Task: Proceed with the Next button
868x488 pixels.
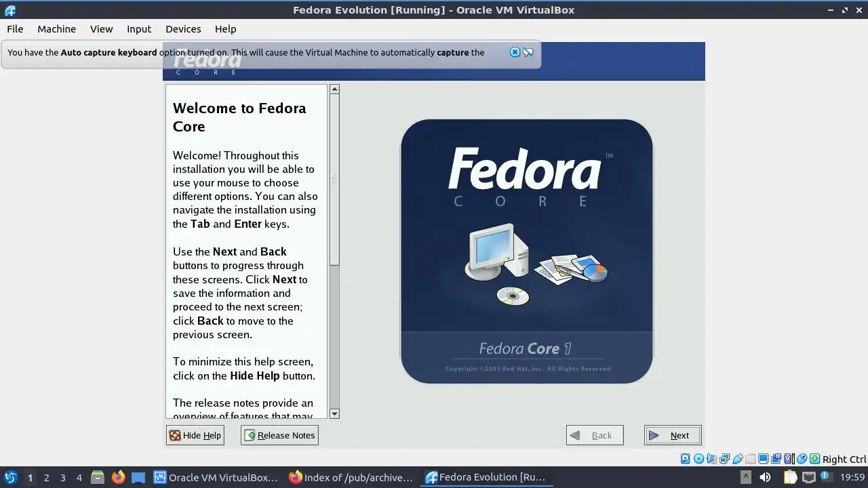Action: tap(673, 435)
